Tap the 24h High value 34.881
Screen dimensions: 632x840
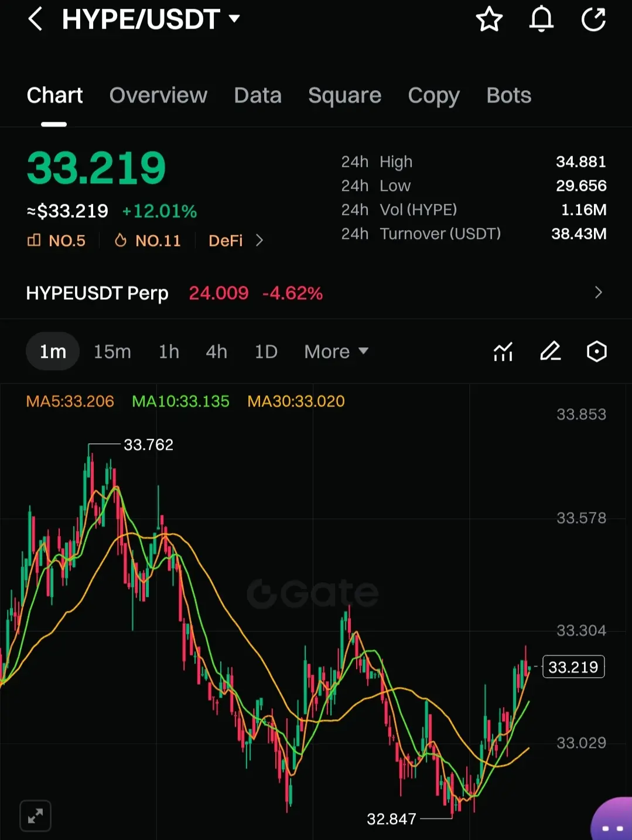coord(581,162)
